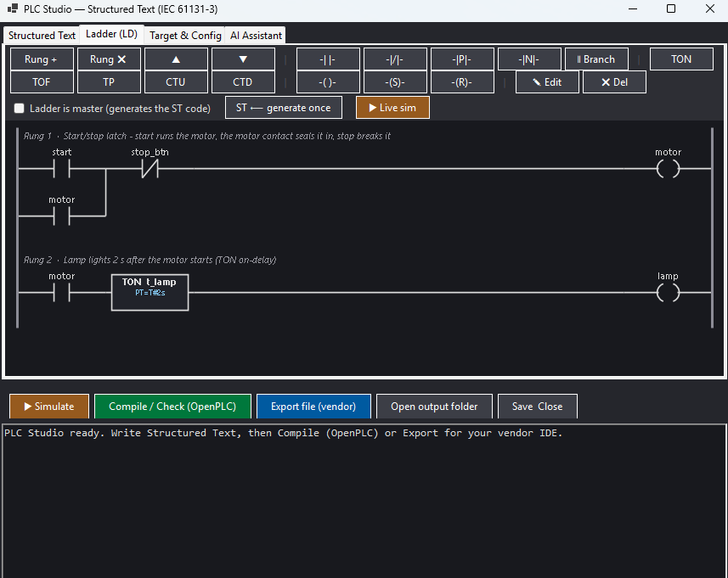Select the motor contact in Rung 2
Viewport: 728px width, 578px height.
pyautogui.click(x=62, y=293)
